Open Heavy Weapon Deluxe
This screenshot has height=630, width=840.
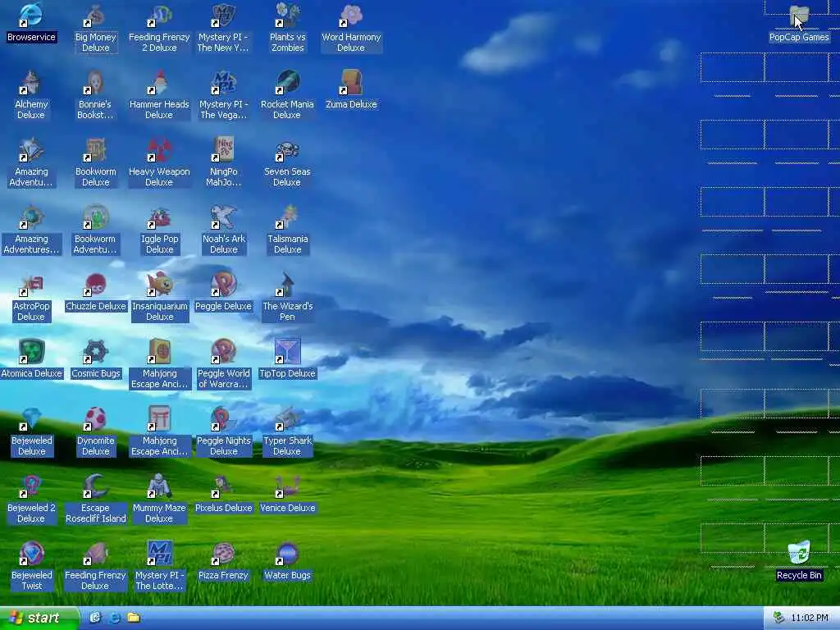coord(159,163)
